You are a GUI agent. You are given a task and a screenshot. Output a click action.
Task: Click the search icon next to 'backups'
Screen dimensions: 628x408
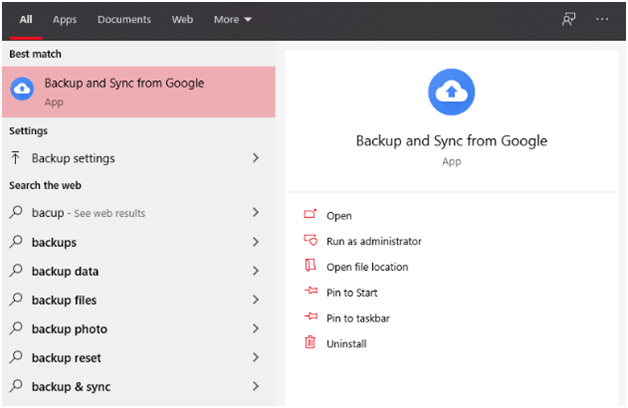[16, 241]
